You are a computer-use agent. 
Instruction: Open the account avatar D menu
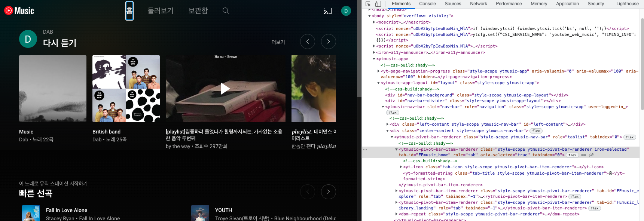[x=346, y=11]
